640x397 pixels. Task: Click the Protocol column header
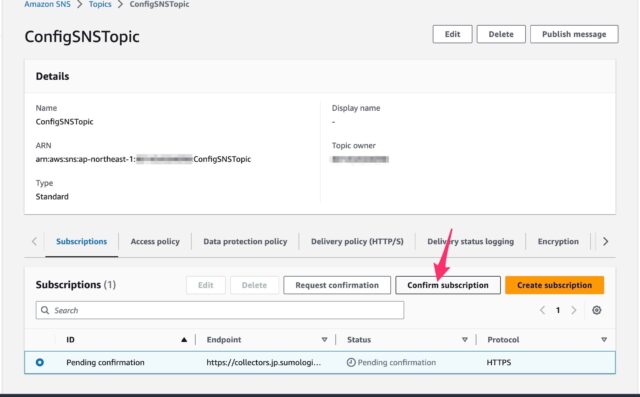pyautogui.click(x=503, y=339)
